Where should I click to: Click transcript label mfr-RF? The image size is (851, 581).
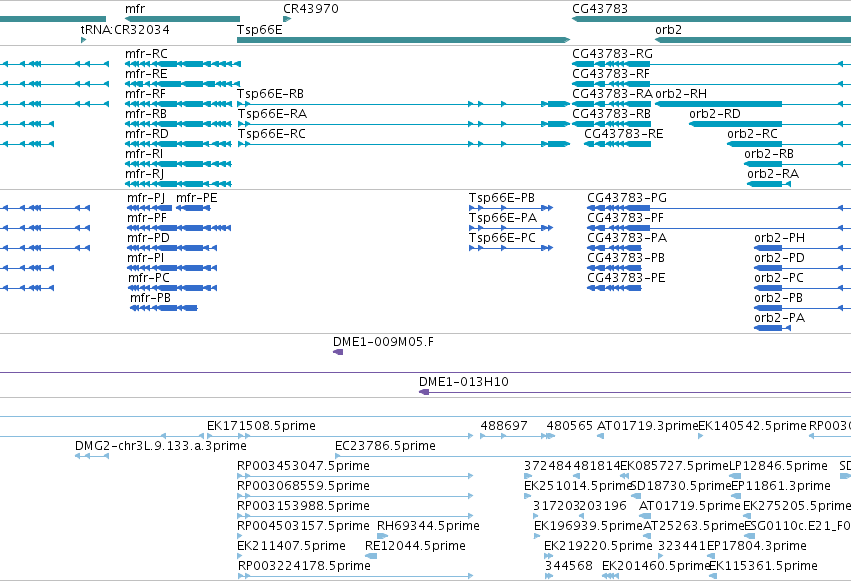pos(145,94)
